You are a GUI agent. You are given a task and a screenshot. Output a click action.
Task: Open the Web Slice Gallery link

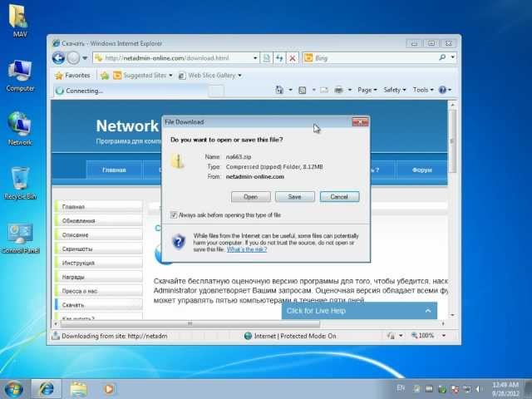(210, 76)
